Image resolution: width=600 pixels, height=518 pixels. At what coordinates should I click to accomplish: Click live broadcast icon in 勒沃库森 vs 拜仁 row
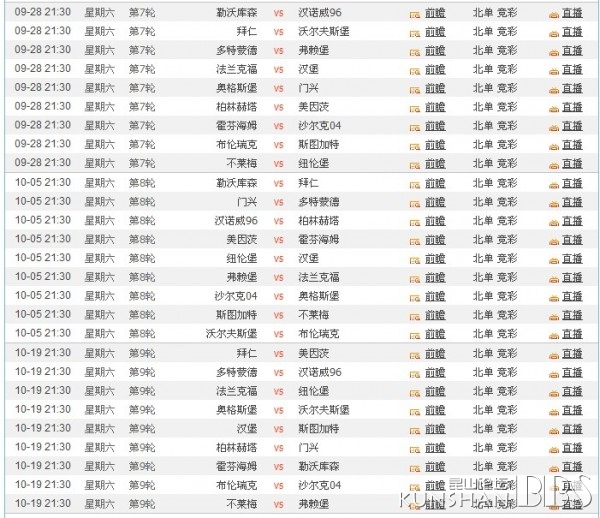[x=554, y=186]
